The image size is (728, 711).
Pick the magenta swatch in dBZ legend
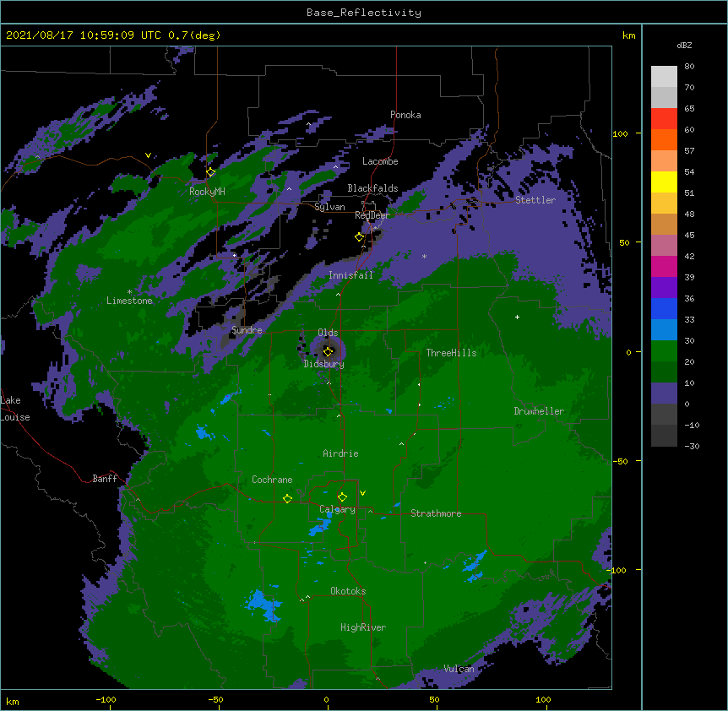coord(664,266)
